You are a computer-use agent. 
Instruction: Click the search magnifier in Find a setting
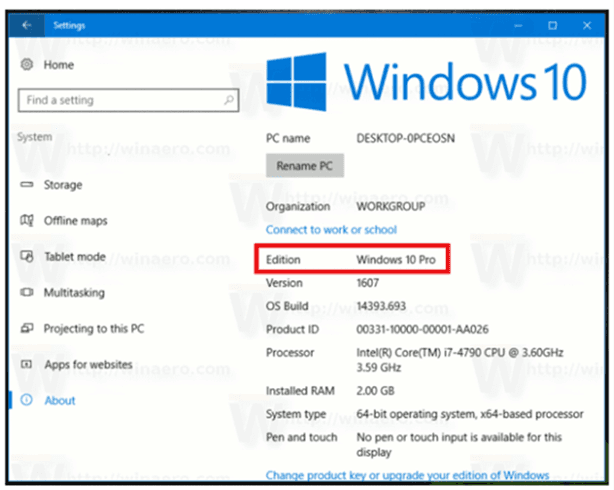coord(229,100)
